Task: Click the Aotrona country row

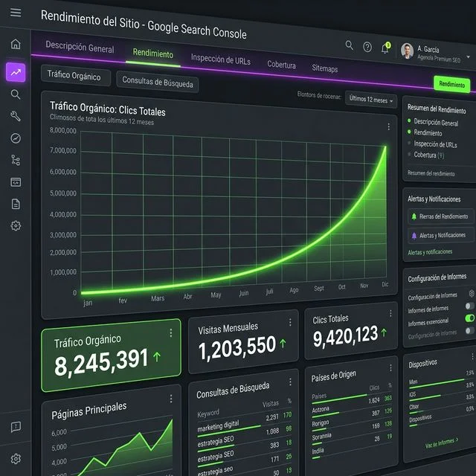Action: pos(352,408)
